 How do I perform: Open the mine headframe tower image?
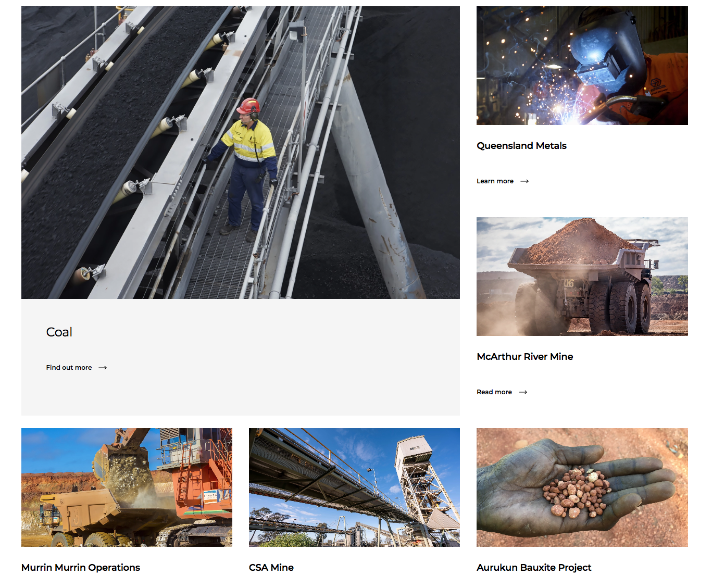coord(354,487)
